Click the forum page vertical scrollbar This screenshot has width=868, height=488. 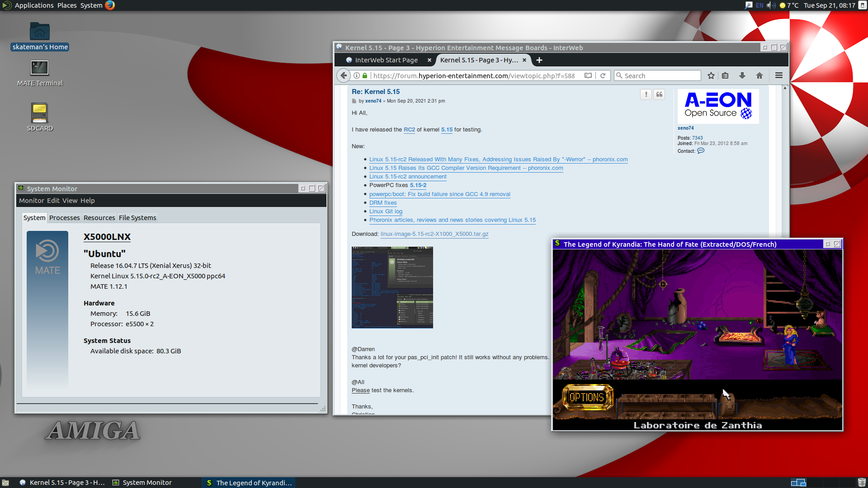pyautogui.click(x=785, y=249)
